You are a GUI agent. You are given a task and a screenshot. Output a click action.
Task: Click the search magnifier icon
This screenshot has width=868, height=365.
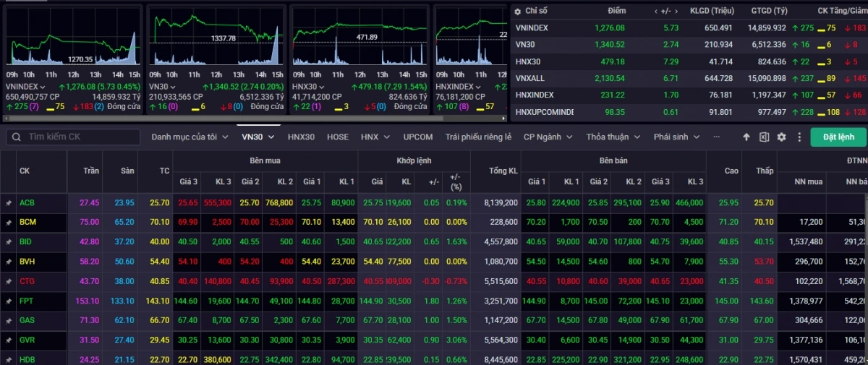[x=16, y=137]
